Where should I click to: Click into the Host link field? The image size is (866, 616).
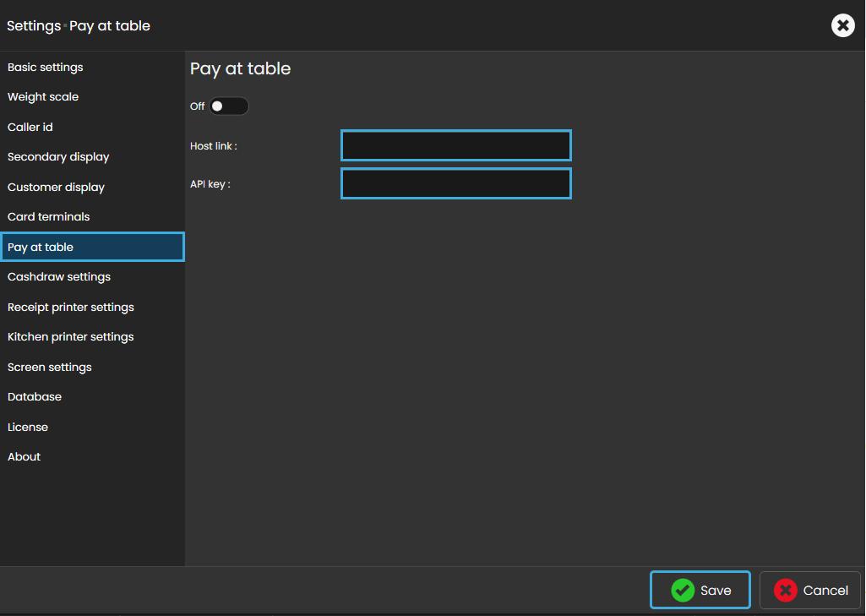(456, 145)
